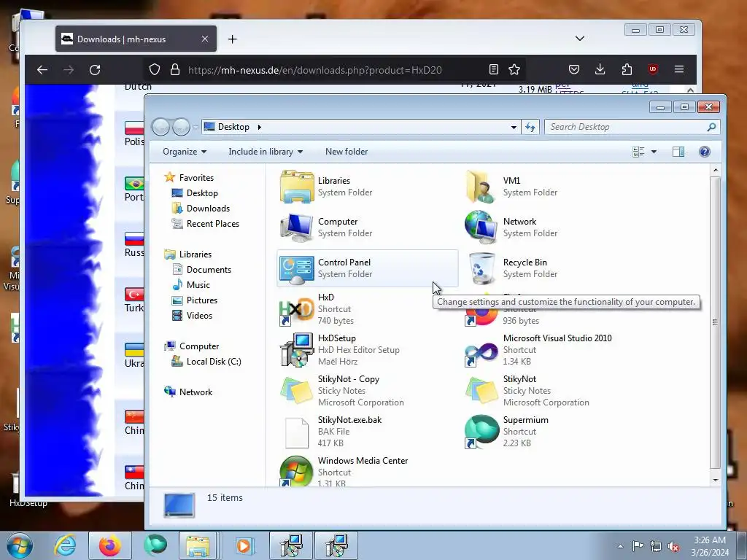Viewport: 747px width, 560px height.
Task: Open Firefox hamburger application menu
Action: coord(679,69)
